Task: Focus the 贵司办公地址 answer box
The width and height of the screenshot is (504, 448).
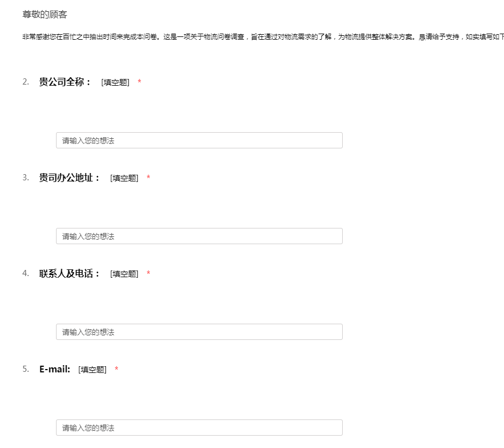Action: [x=199, y=236]
